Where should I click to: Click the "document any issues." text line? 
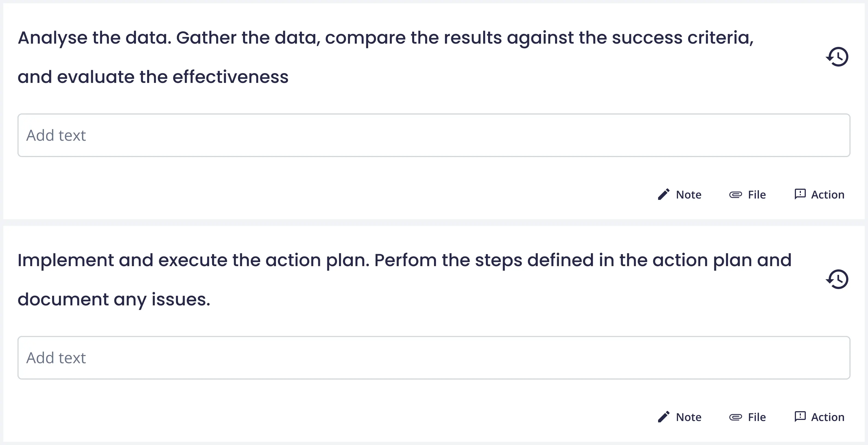[114, 300]
